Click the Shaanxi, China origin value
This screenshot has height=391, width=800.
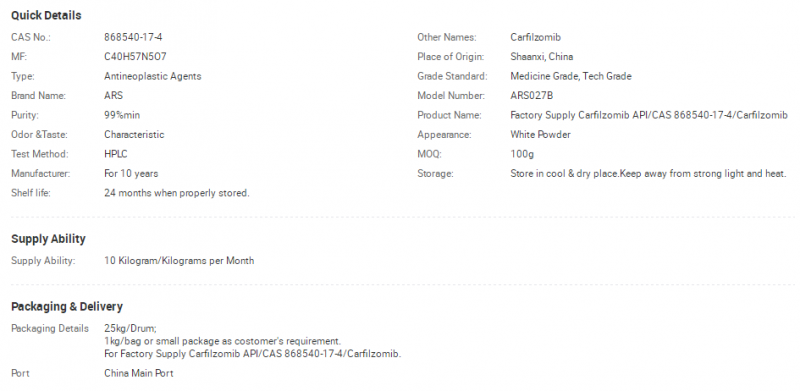541,57
